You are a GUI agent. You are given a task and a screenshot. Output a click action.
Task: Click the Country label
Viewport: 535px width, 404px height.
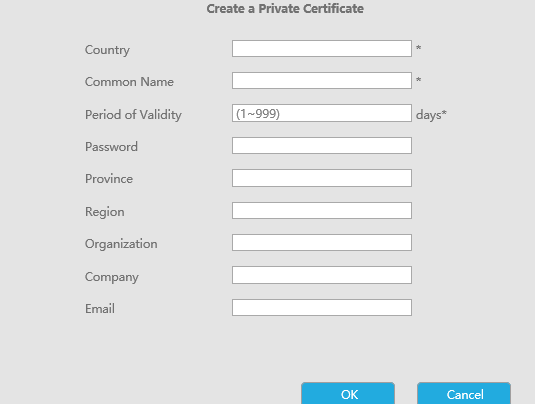[x=107, y=50]
